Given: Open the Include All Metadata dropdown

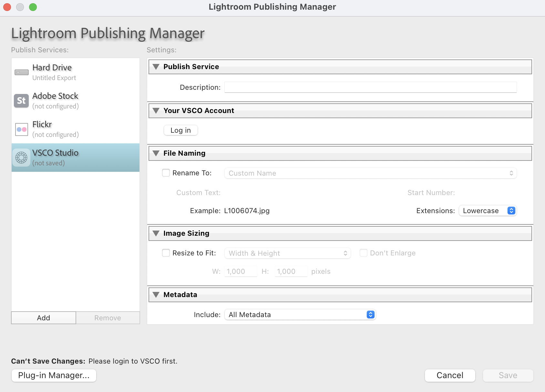Looking at the screenshot, I should [x=300, y=315].
